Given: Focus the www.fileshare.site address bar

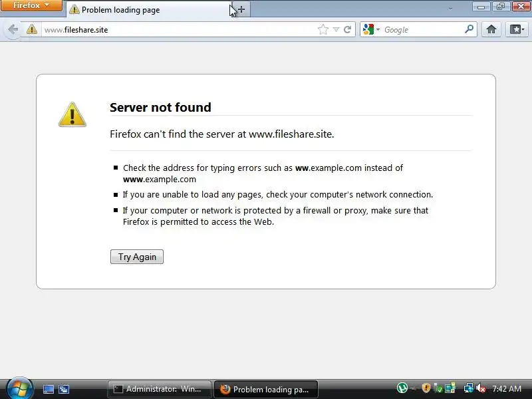Looking at the screenshot, I should click(x=179, y=30).
